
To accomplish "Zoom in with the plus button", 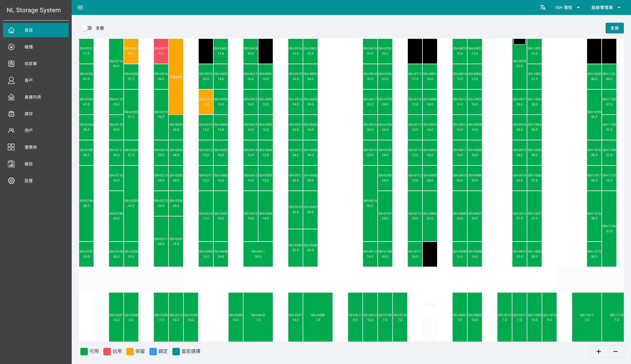I will coord(599,351).
